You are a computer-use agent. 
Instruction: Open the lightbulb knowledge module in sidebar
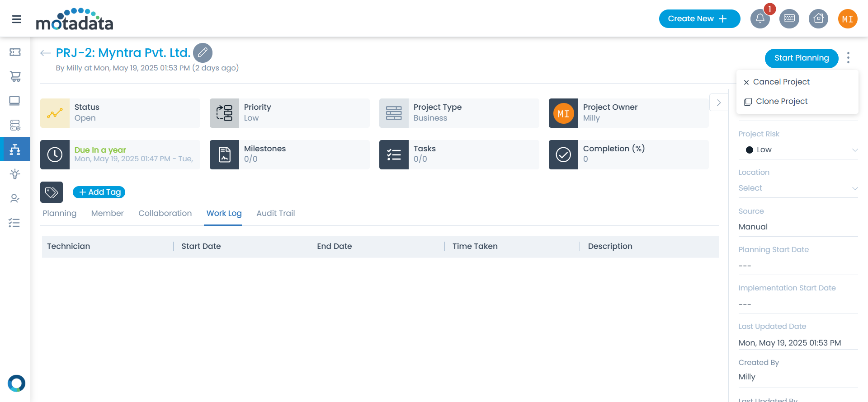point(15,174)
